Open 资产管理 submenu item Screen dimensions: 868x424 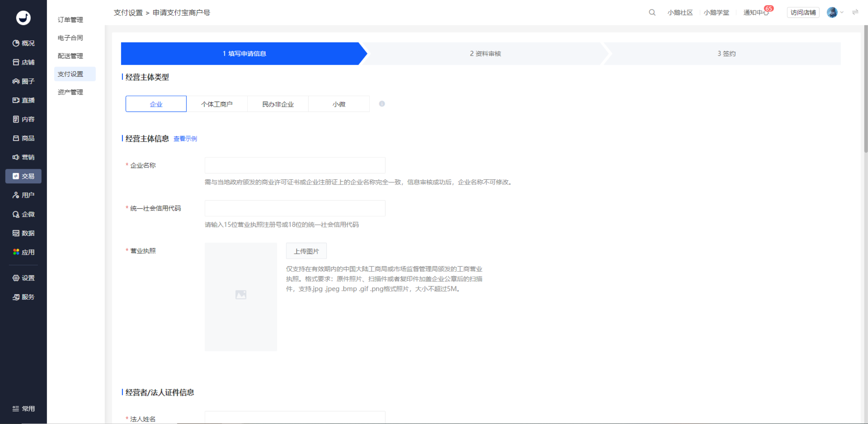pos(71,92)
